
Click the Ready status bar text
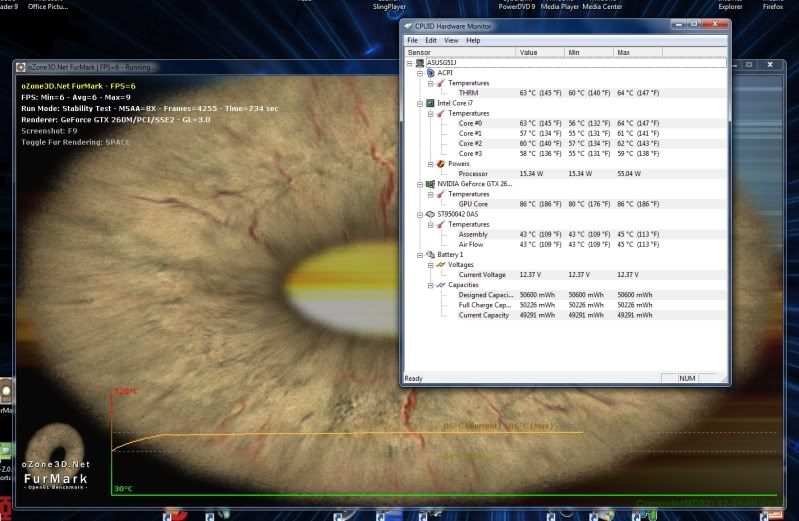413,378
